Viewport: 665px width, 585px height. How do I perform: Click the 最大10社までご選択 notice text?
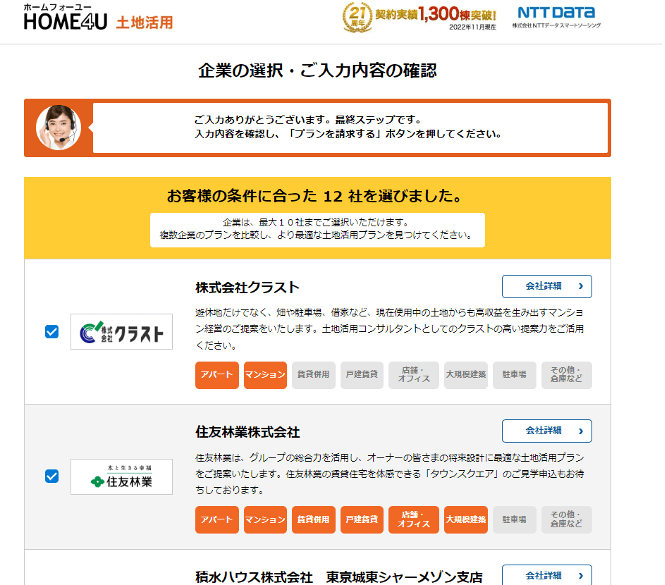(317, 229)
